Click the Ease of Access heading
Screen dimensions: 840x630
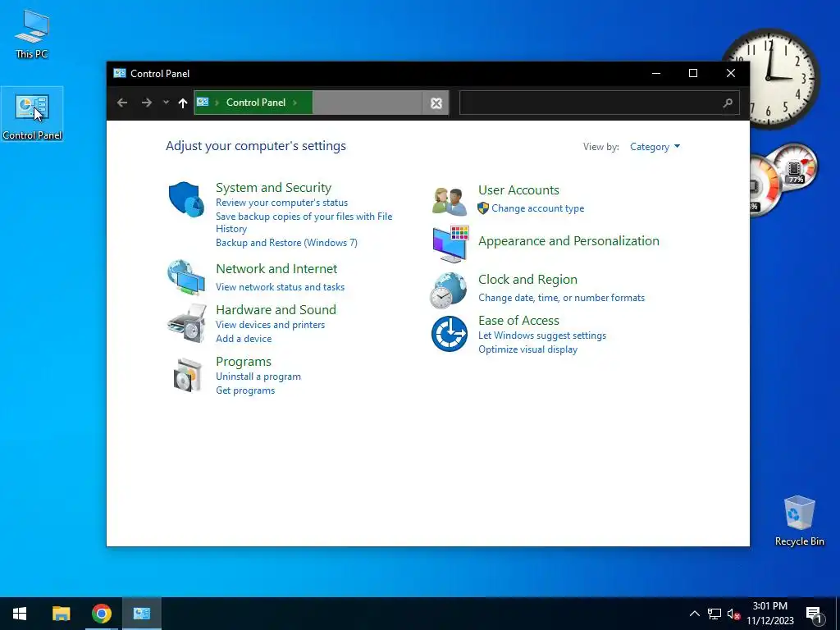tap(518, 321)
